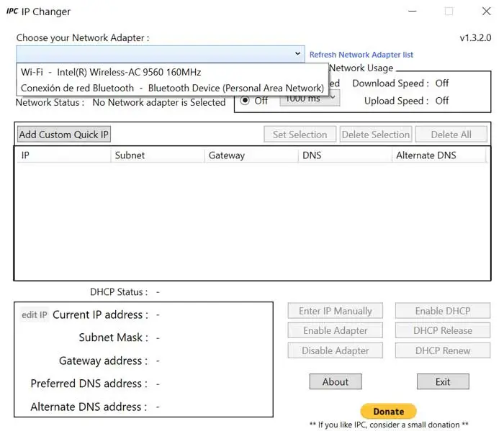Click the IP column header
504x431 pixels.
26,155
